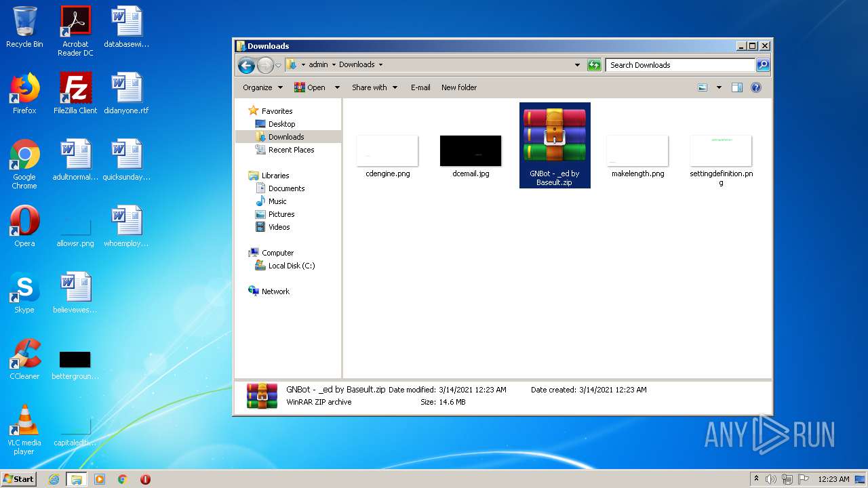868x488 pixels.
Task: Open Google Chrome desktop shortcut
Action: (x=24, y=164)
